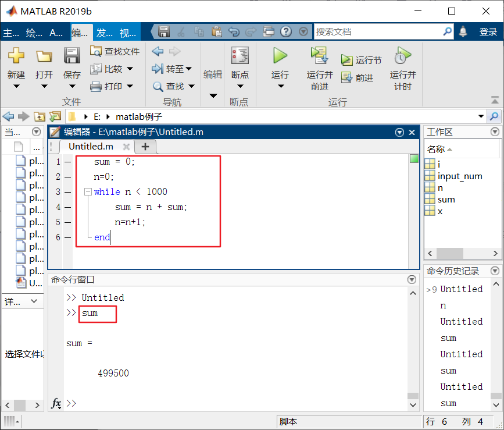Image resolution: width=504 pixels, height=430 pixels.
Task: Click the green Run (运行) icon
Action: [280, 55]
